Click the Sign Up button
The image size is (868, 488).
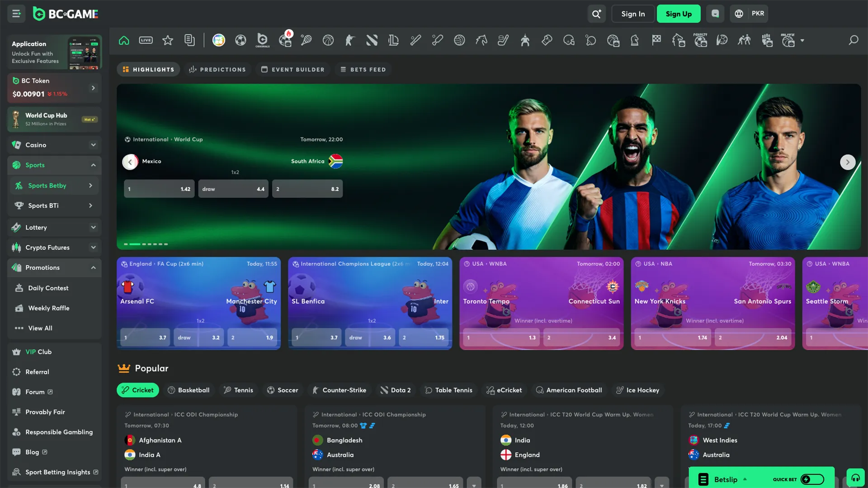pos(679,14)
